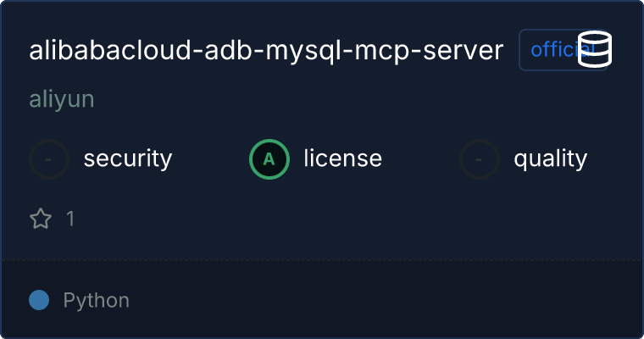Click the blue Python language dot
Screen dimensions: 644x339
pos(39,300)
